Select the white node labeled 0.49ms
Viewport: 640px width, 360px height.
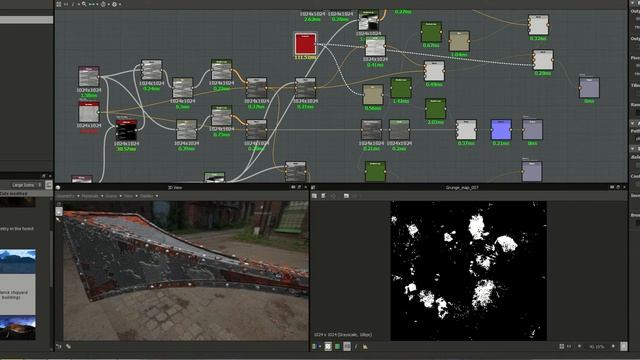point(434,71)
